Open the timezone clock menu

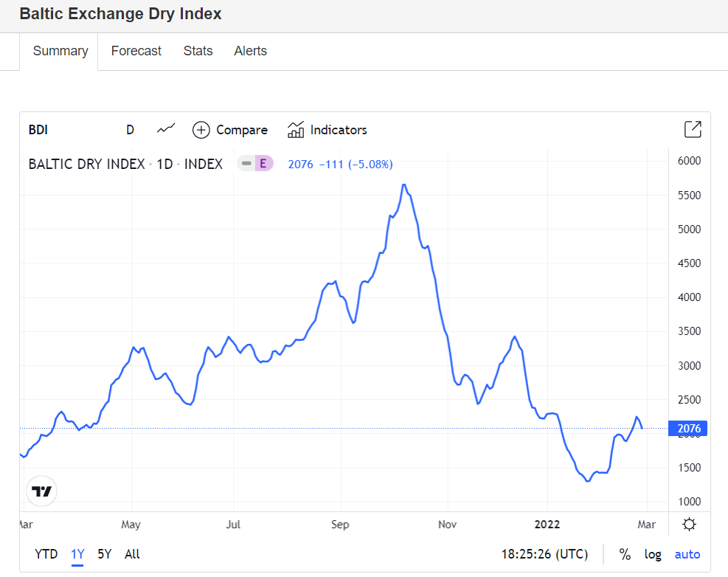click(544, 554)
